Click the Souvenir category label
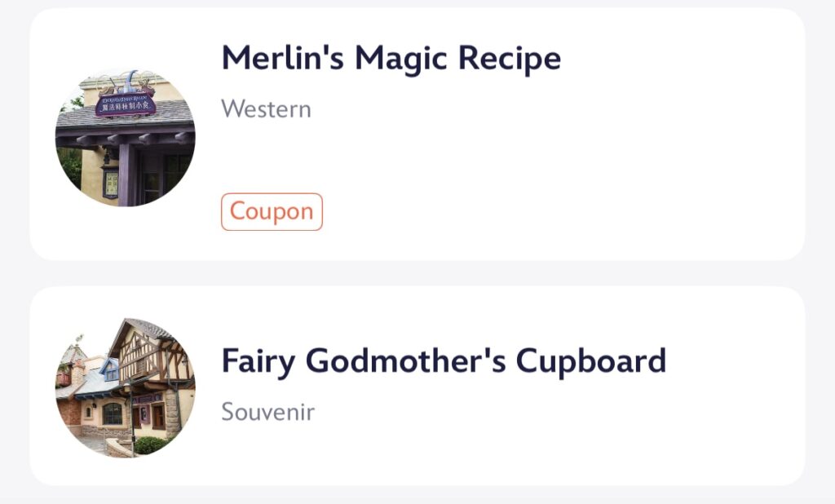The width and height of the screenshot is (835, 504). tap(267, 412)
